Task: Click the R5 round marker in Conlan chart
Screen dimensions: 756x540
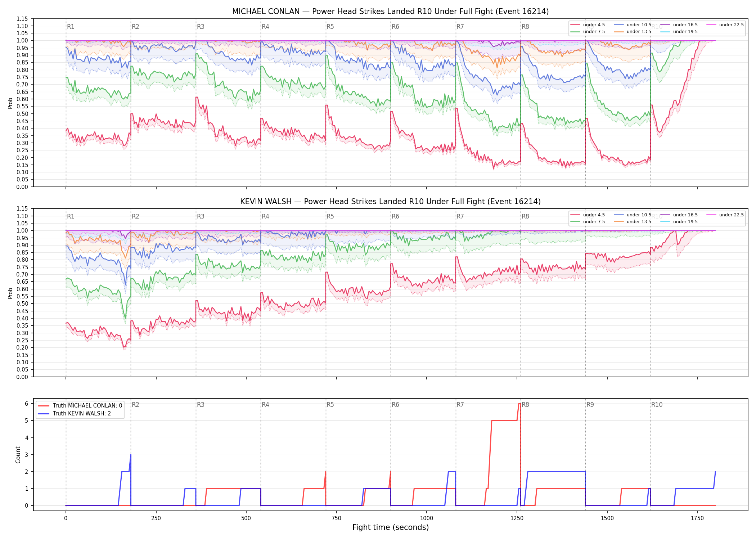Action: coord(330,27)
